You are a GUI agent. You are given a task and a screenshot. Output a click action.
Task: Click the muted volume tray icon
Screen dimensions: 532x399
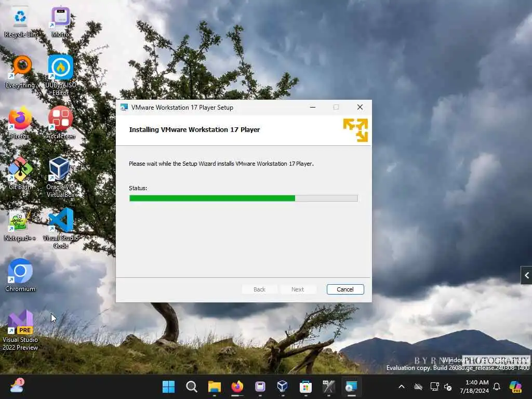448,387
